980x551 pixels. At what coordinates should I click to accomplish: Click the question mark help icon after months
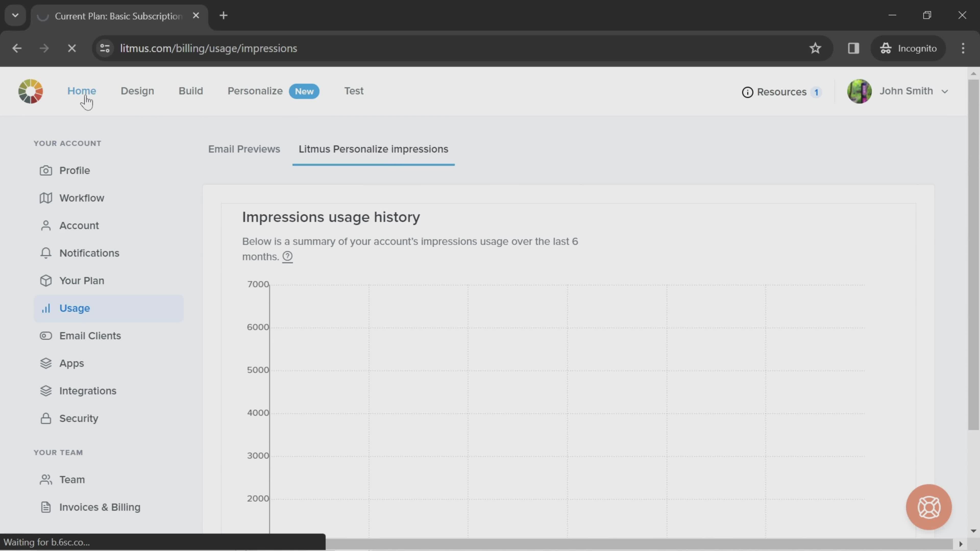point(288,257)
